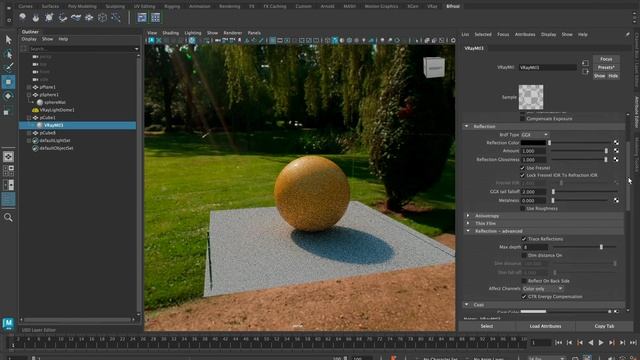This screenshot has height=360, width=640.
Task: Open the Outliner search filter dropdown arrow
Action: coord(136,49)
